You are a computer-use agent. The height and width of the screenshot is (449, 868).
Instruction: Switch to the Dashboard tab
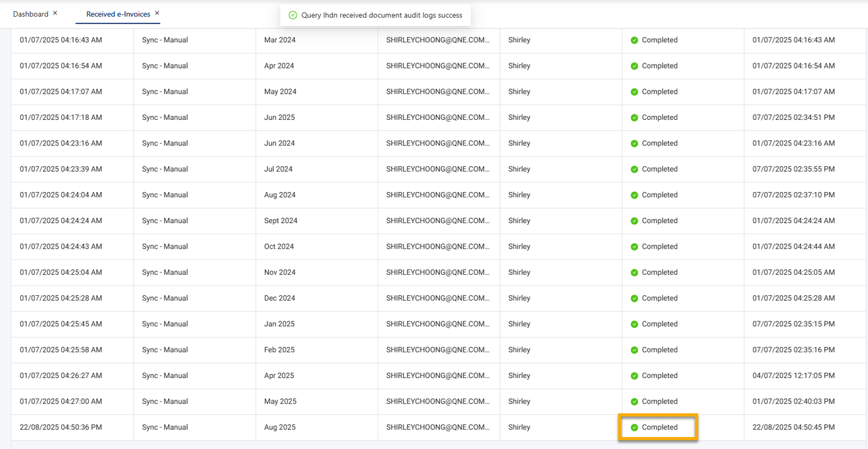tap(30, 14)
